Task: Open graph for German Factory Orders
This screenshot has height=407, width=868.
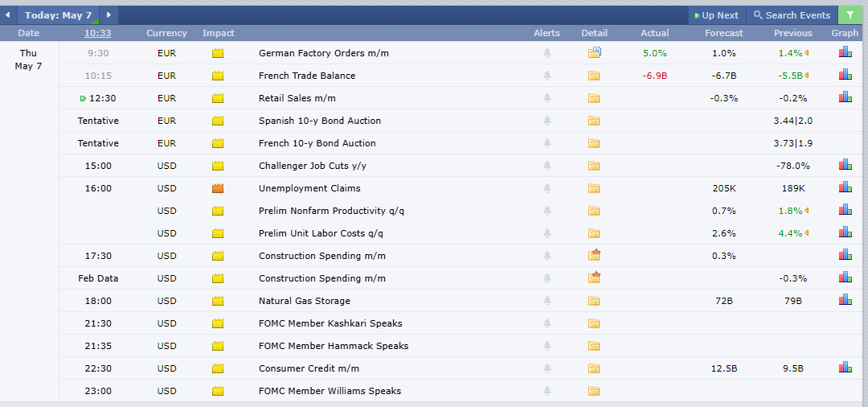Action: pos(845,52)
